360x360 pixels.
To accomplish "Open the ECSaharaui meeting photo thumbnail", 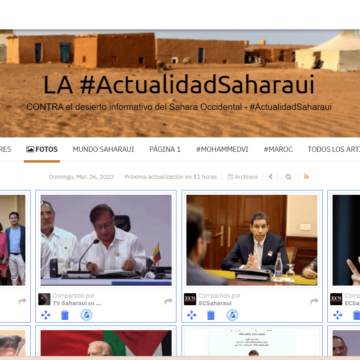I will pos(252,240).
